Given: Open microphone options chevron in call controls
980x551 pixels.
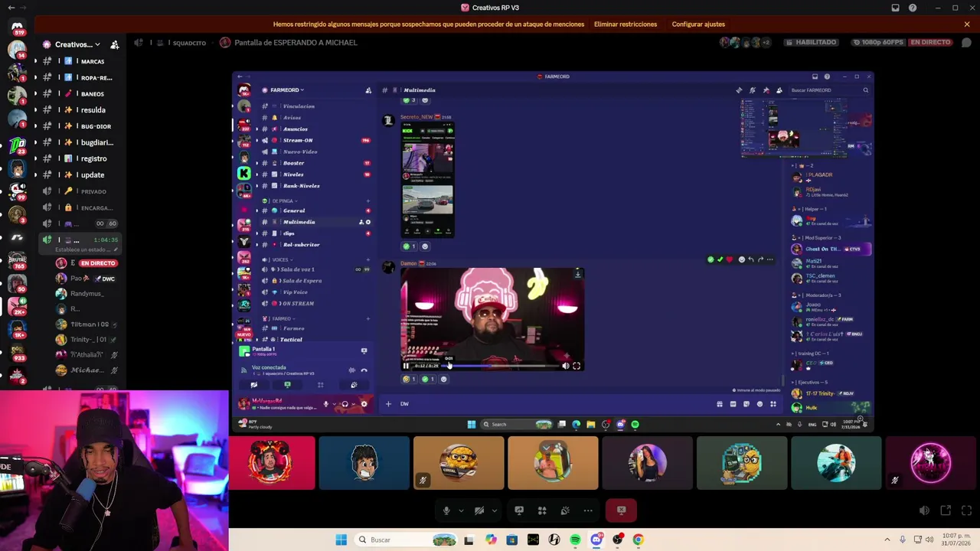Looking at the screenshot, I should 461,510.
